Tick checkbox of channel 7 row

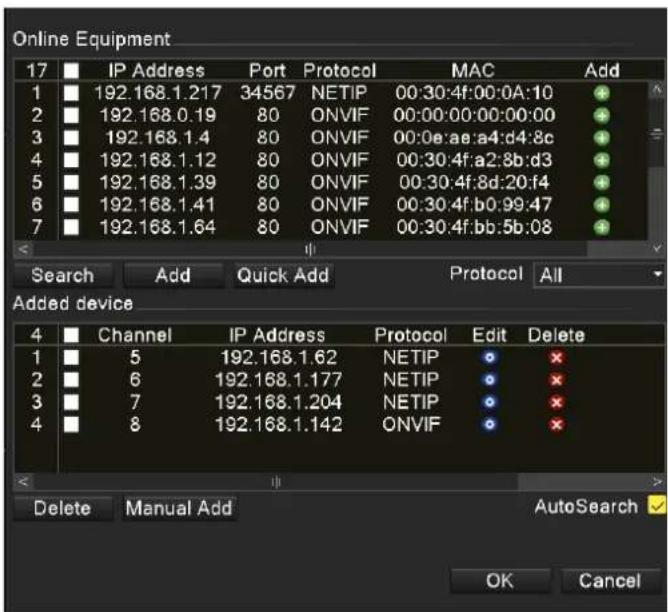pyautogui.click(x=71, y=402)
